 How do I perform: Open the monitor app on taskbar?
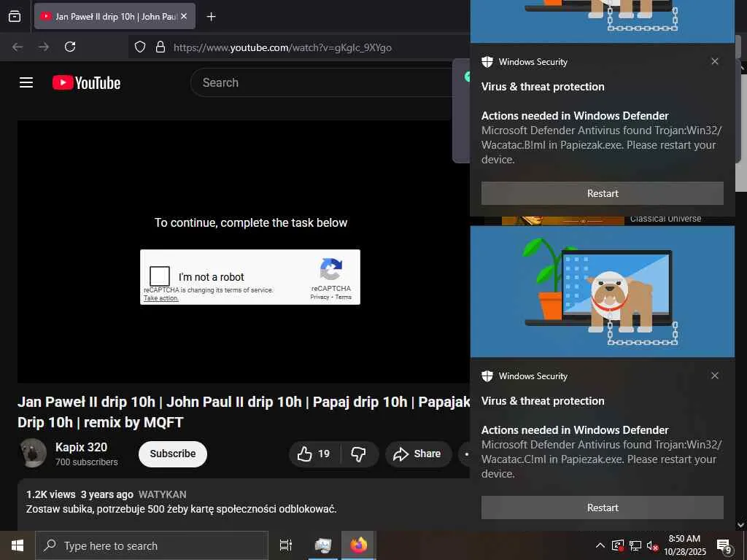click(x=322, y=545)
